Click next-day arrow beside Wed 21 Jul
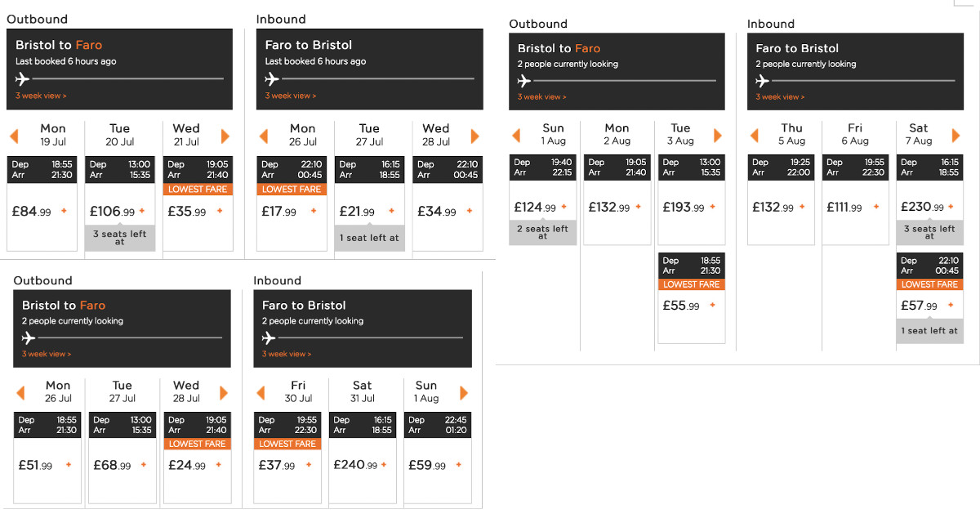The height and width of the screenshot is (514, 980). (x=225, y=136)
